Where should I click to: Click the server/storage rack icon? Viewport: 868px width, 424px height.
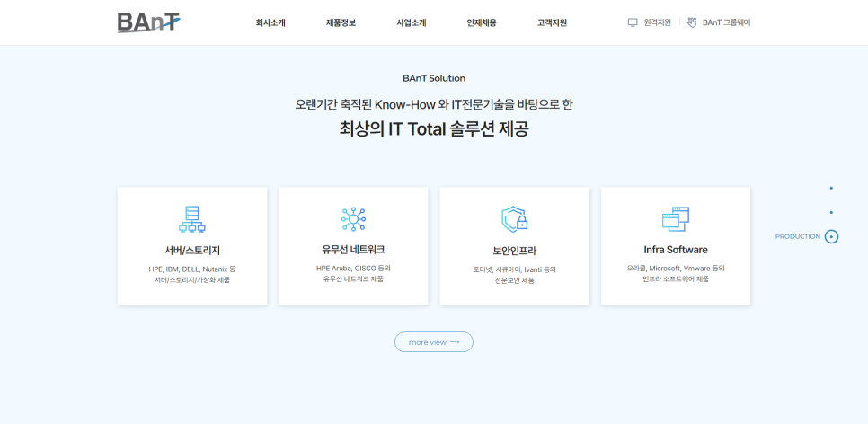coord(192,219)
